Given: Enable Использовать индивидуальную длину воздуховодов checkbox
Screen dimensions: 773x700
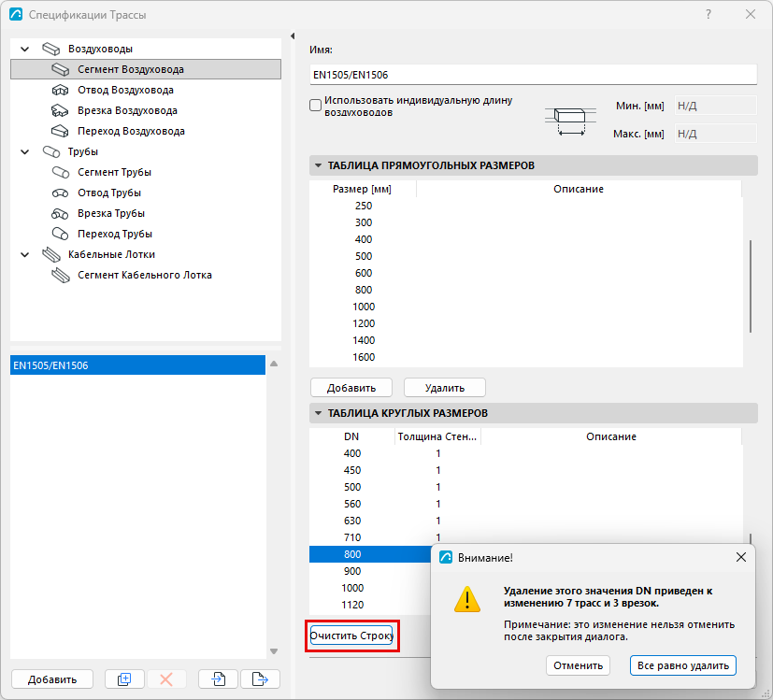Looking at the screenshot, I should [x=316, y=106].
